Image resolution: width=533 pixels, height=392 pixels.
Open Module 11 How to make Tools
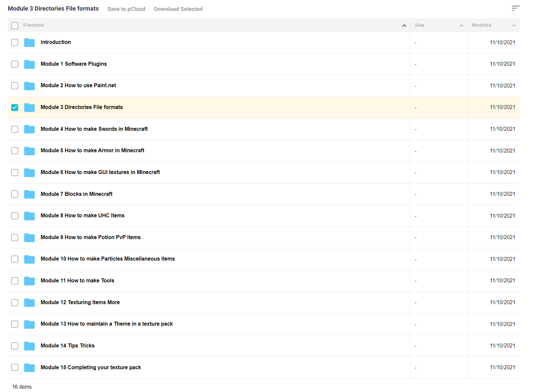[77, 280]
